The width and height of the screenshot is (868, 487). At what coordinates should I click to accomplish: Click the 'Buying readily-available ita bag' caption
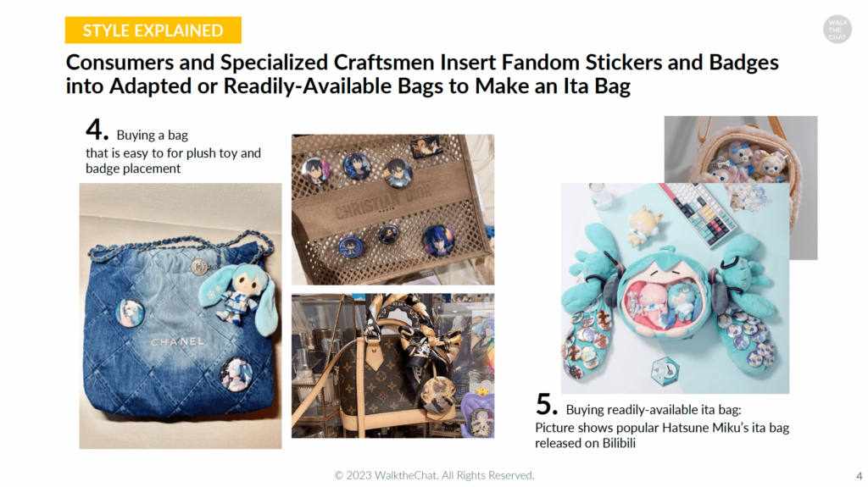[x=654, y=410]
